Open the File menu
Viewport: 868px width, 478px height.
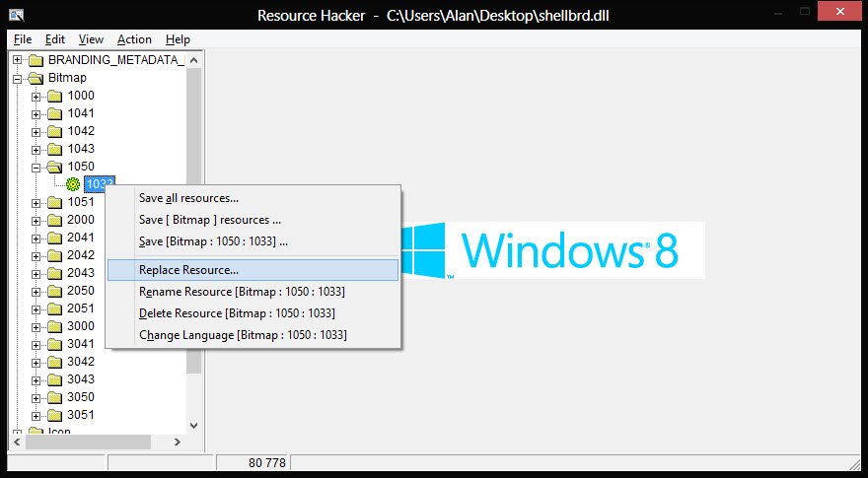pyautogui.click(x=23, y=39)
